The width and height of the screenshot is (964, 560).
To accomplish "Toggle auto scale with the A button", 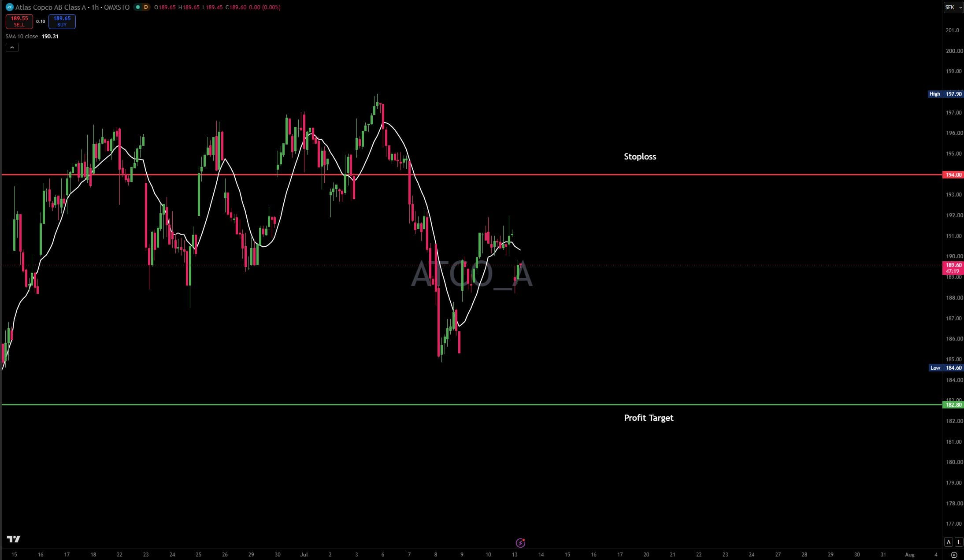I will point(948,542).
